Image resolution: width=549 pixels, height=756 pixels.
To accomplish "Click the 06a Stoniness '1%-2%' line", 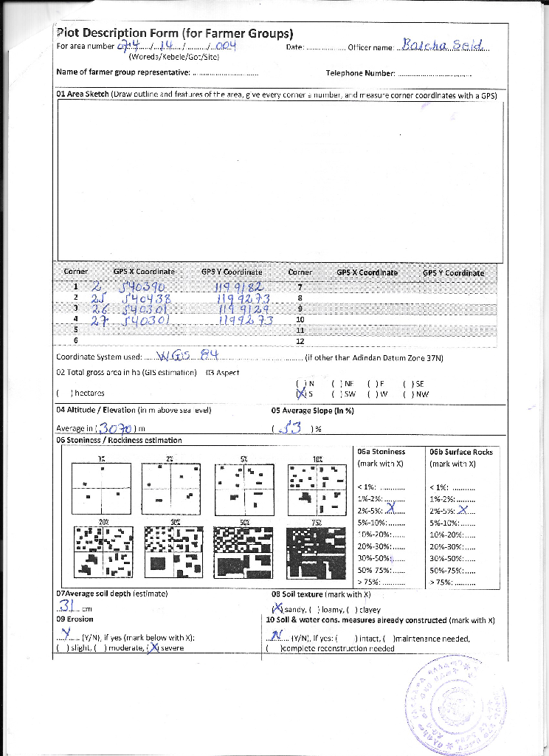I will pyautogui.click(x=381, y=499).
